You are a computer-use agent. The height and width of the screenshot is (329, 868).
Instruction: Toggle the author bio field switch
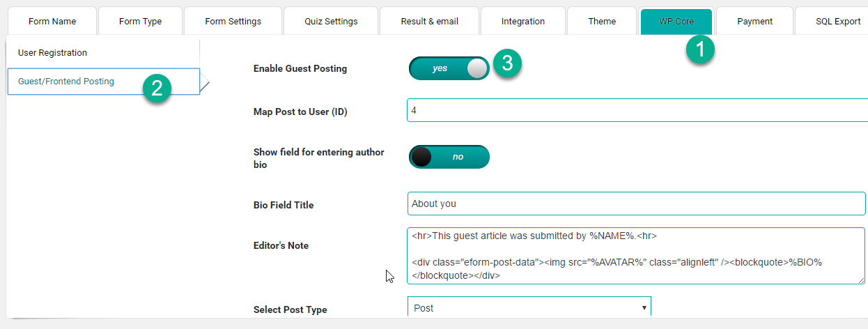[x=449, y=157]
